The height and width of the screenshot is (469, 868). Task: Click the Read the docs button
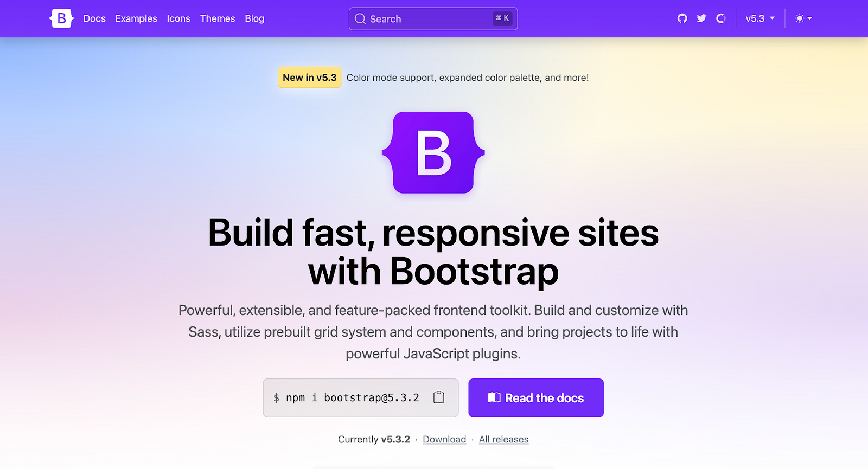[x=536, y=398]
